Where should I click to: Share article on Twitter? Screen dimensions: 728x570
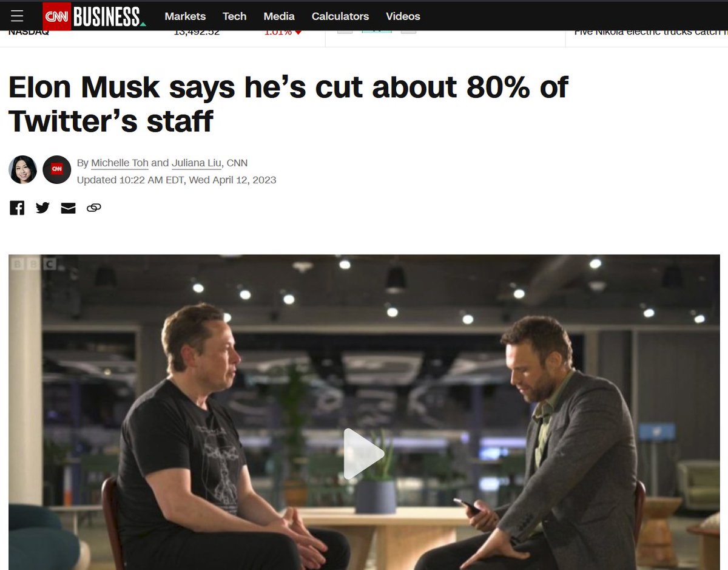pos(42,208)
